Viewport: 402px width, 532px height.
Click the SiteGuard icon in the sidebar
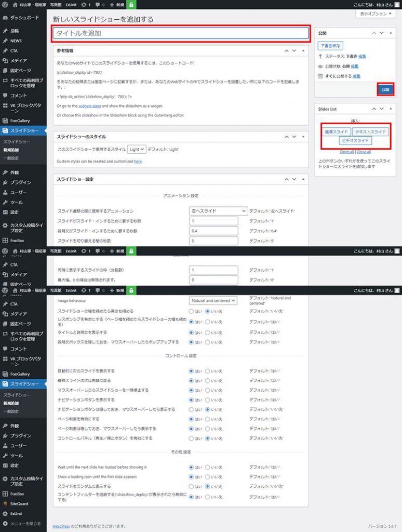click(x=5, y=503)
